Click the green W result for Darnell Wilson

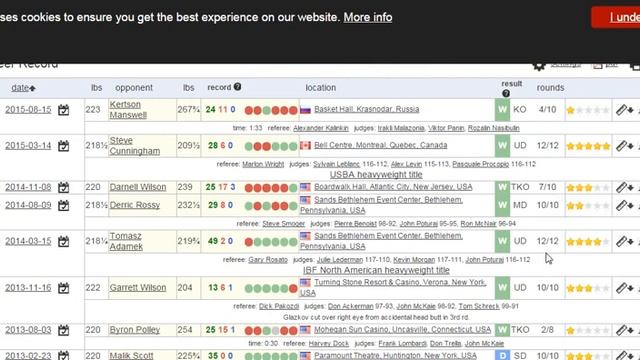[502, 187]
